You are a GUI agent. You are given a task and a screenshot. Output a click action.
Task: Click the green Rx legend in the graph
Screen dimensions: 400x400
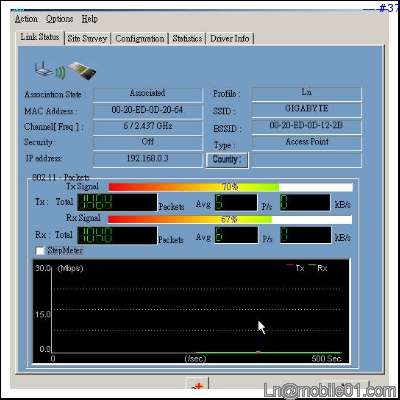click(x=317, y=268)
